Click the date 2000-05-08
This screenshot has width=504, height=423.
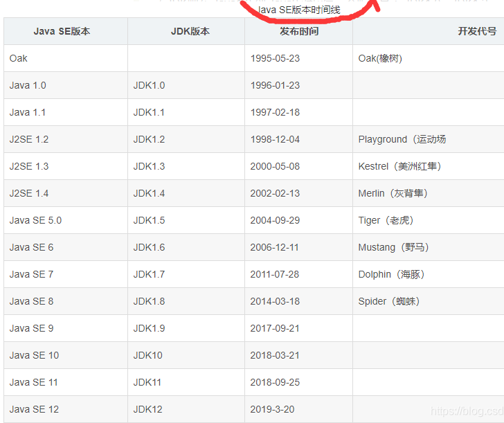pyautogui.click(x=275, y=166)
